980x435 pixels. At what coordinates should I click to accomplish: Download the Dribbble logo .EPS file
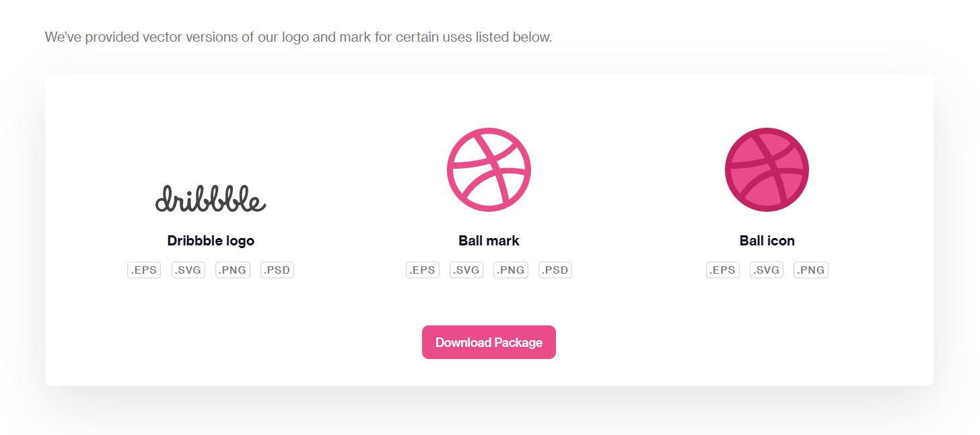coord(144,270)
